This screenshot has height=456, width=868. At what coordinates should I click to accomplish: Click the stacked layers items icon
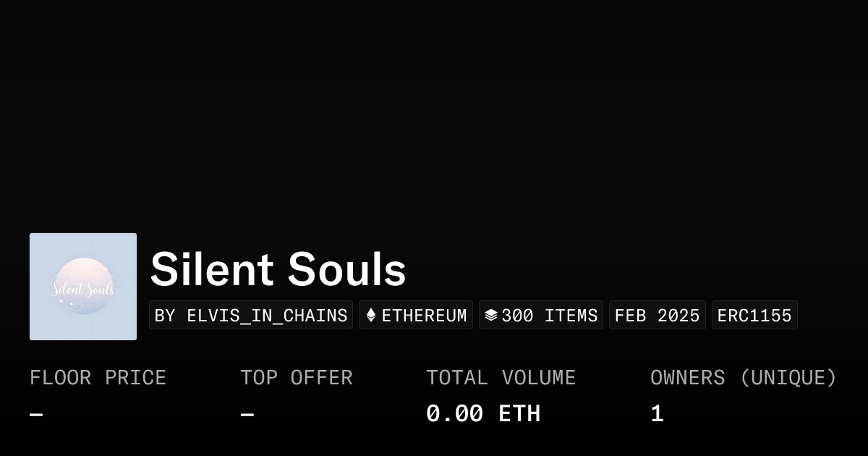(491, 316)
